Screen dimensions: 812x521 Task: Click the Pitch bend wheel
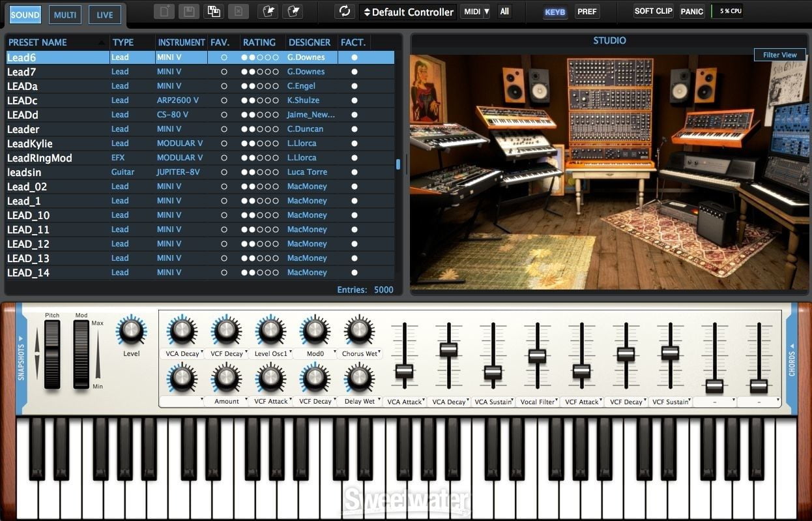52,354
